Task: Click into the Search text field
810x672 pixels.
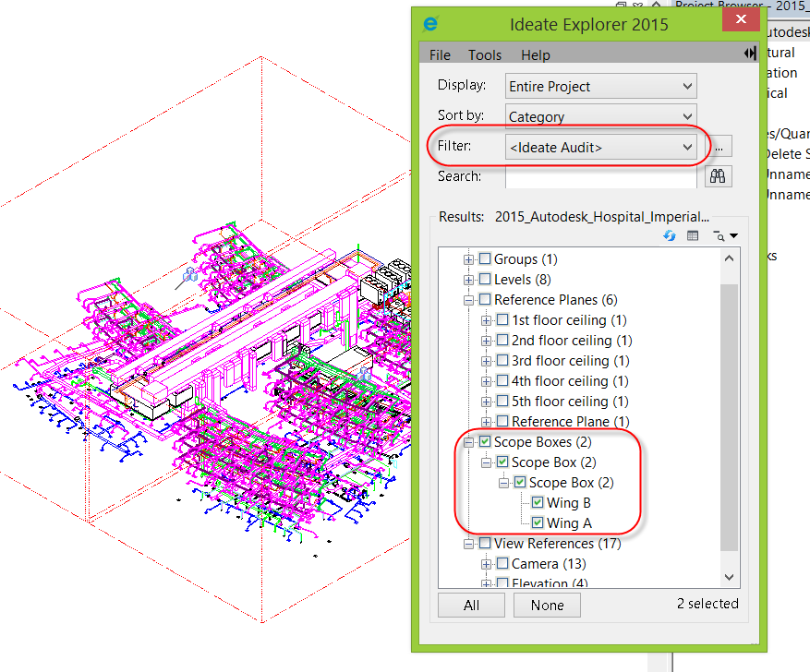Action: click(600, 177)
